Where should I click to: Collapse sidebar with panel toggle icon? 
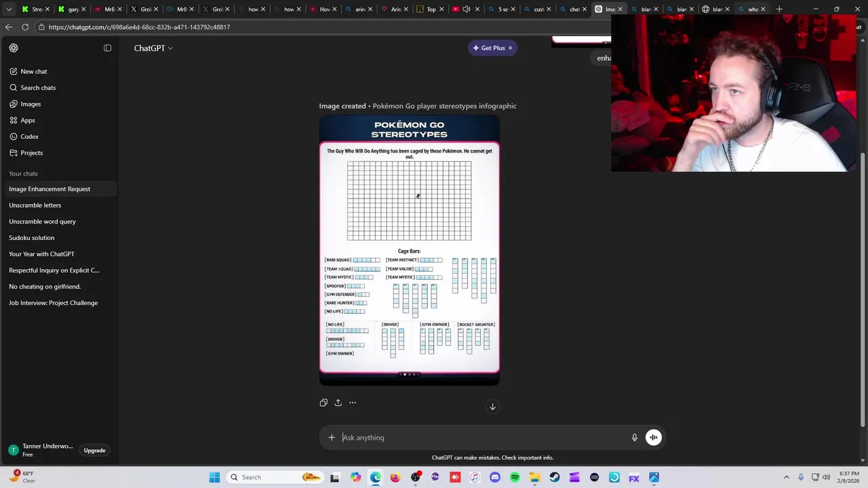click(x=107, y=48)
